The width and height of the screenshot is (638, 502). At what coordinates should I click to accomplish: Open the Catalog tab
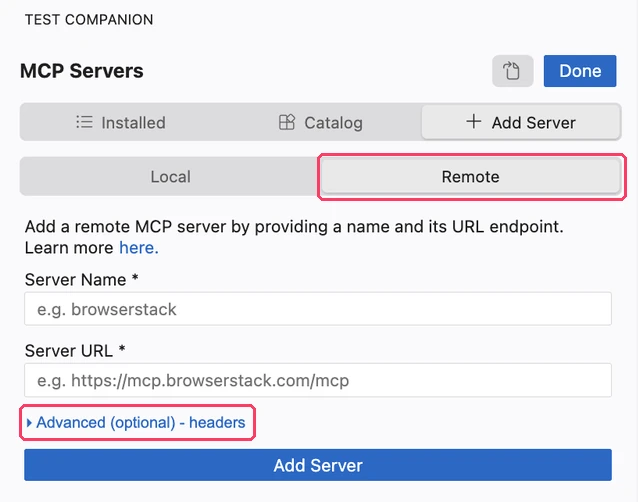click(x=321, y=122)
